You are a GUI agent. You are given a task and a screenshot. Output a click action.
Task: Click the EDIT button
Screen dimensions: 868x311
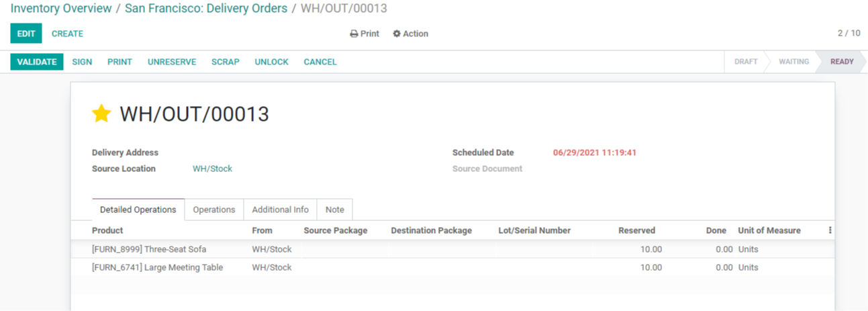(26, 34)
